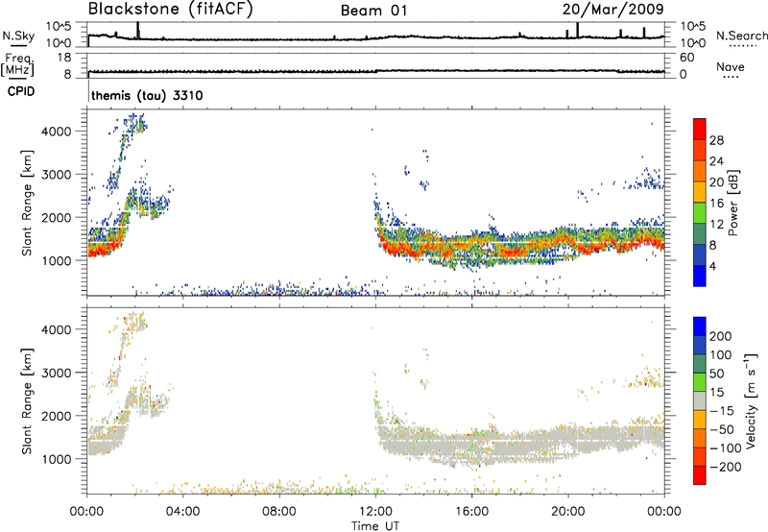768x532 pixels.
Task: Click the "Slant Range [km]" label of velocity panel
Action: [x=27, y=401]
